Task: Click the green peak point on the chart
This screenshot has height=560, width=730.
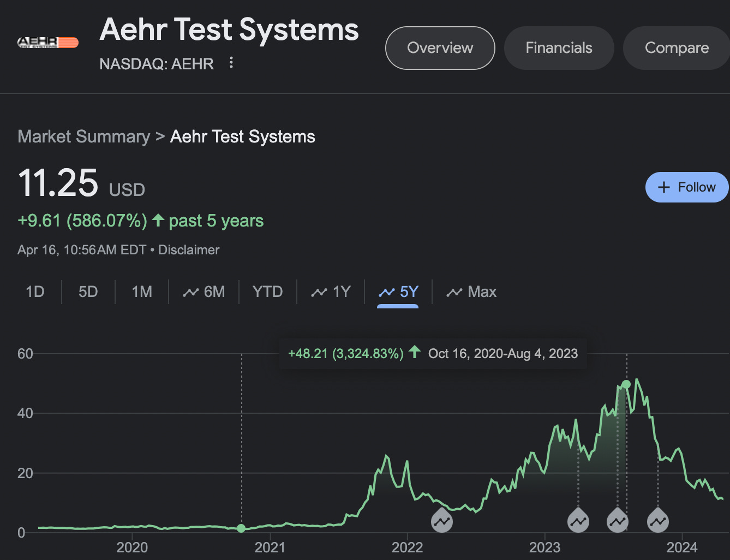Action: click(626, 384)
